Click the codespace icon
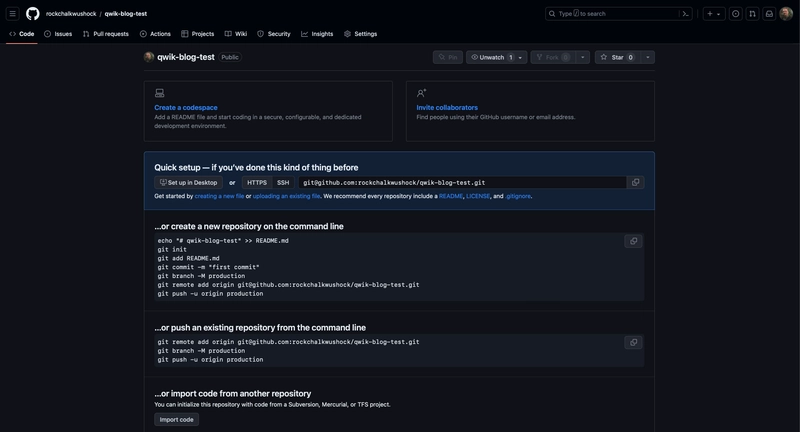Viewport: 800px width, 432px height. [x=160, y=93]
